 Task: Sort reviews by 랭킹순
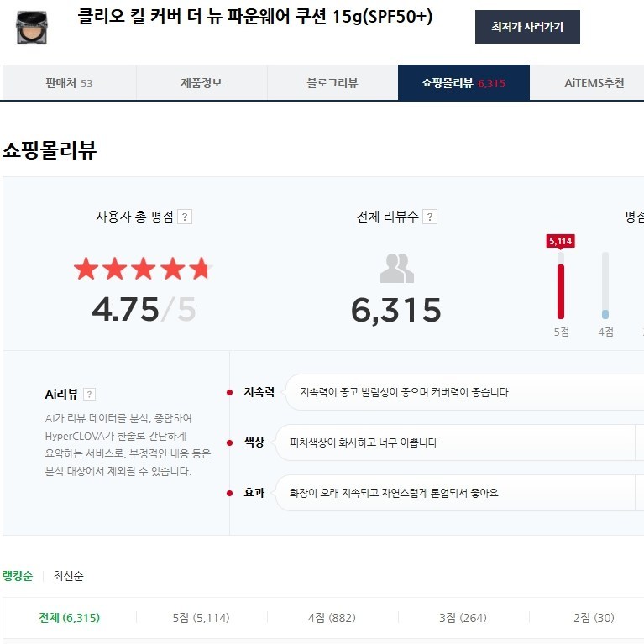pos(18,576)
